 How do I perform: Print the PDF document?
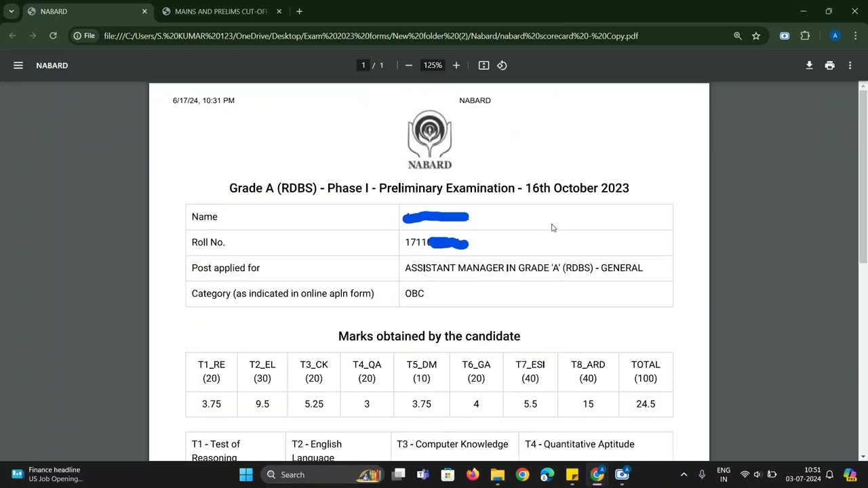coord(829,66)
